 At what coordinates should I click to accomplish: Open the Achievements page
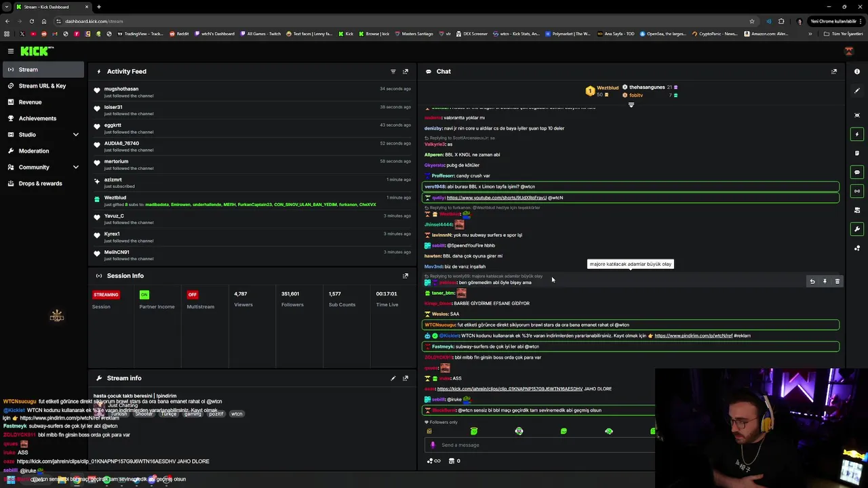pos(42,119)
